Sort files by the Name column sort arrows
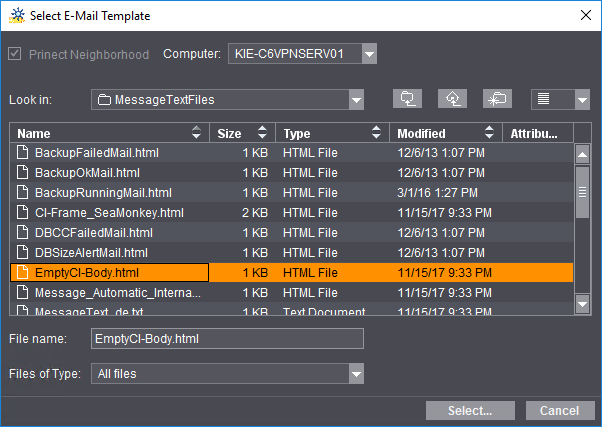The width and height of the screenshot is (602, 427). point(198,133)
